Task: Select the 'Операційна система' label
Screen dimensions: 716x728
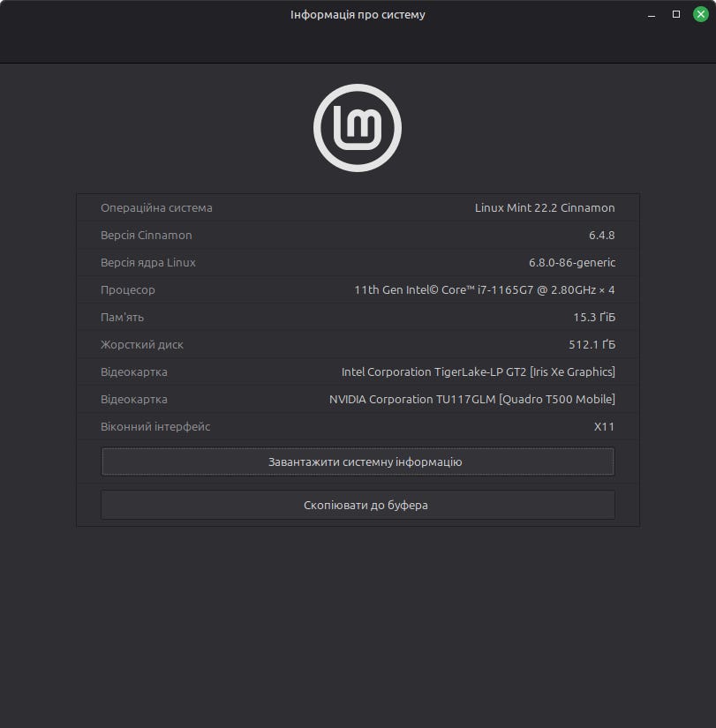Action: click(156, 207)
